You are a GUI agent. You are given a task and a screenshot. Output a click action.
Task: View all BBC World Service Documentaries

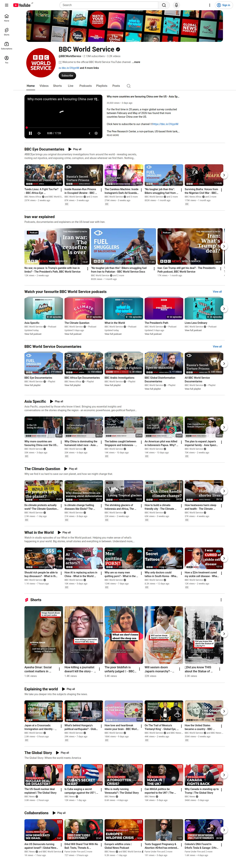pyautogui.click(x=217, y=347)
